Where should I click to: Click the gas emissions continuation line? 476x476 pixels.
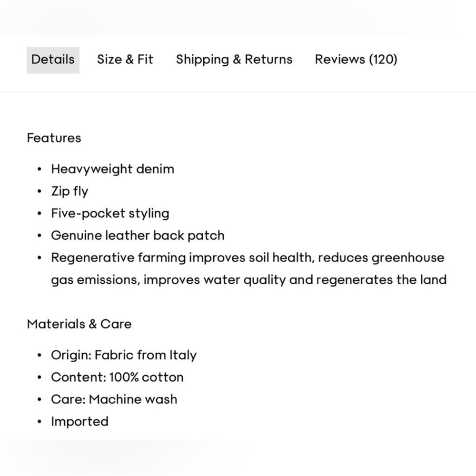coord(249,280)
